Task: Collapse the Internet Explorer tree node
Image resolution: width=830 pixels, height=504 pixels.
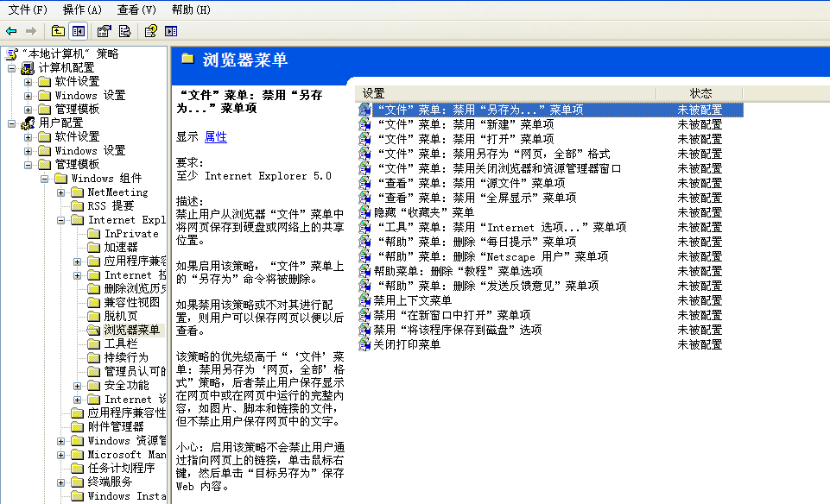Action: click(x=62, y=220)
